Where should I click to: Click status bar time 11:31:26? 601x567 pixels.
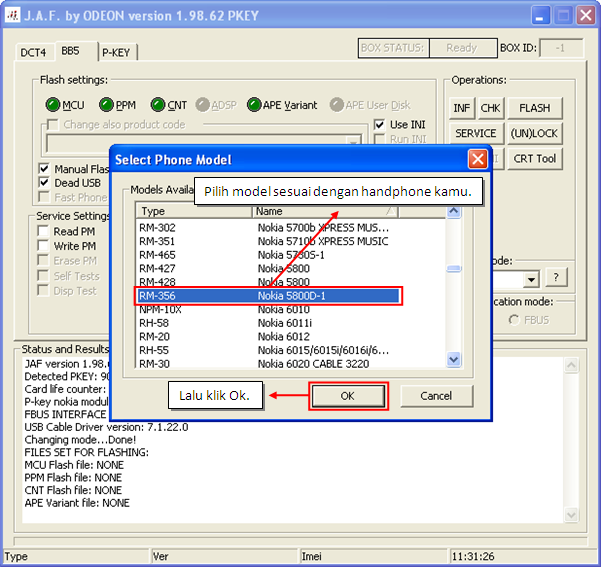point(473,556)
